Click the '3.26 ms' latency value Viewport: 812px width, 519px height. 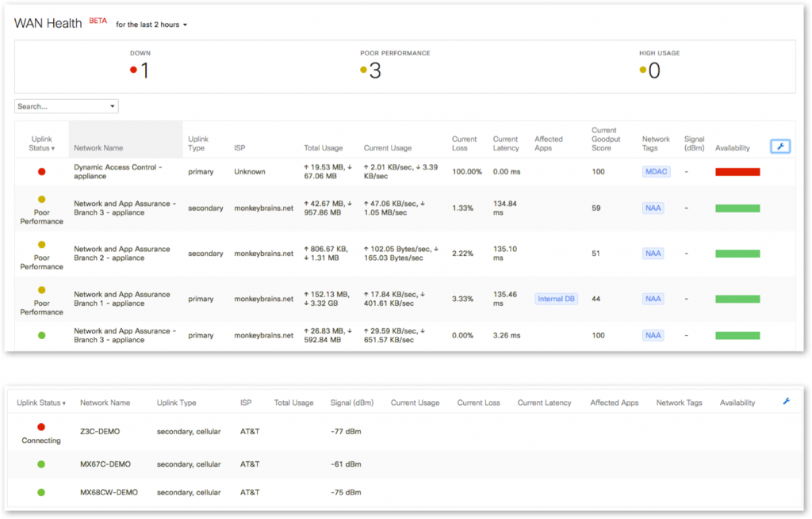pyautogui.click(x=507, y=335)
